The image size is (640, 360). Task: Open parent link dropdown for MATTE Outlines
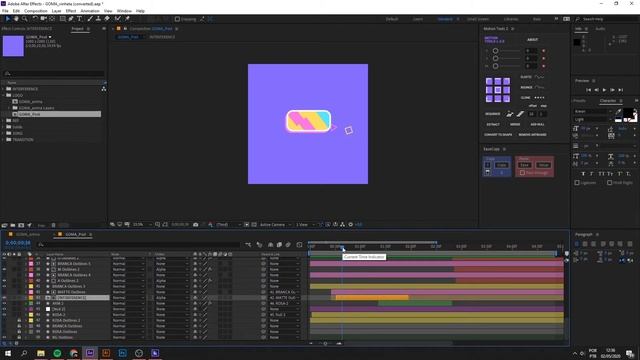click(284, 292)
